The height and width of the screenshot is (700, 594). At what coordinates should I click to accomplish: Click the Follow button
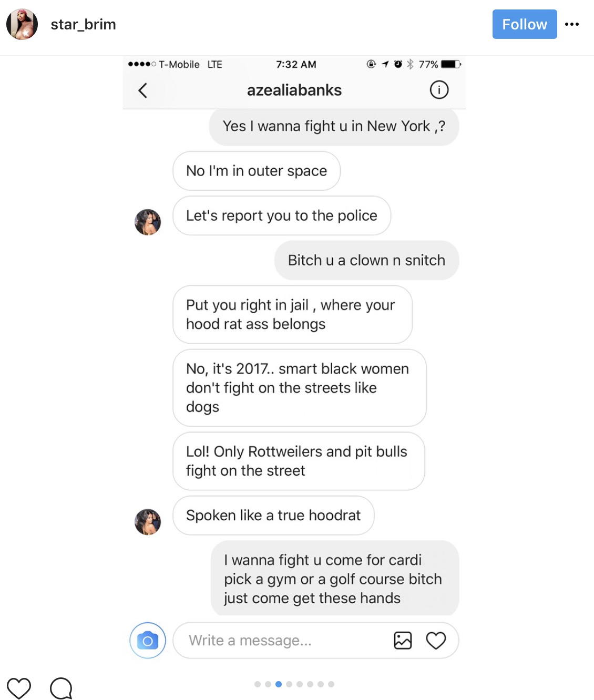(524, 24)
